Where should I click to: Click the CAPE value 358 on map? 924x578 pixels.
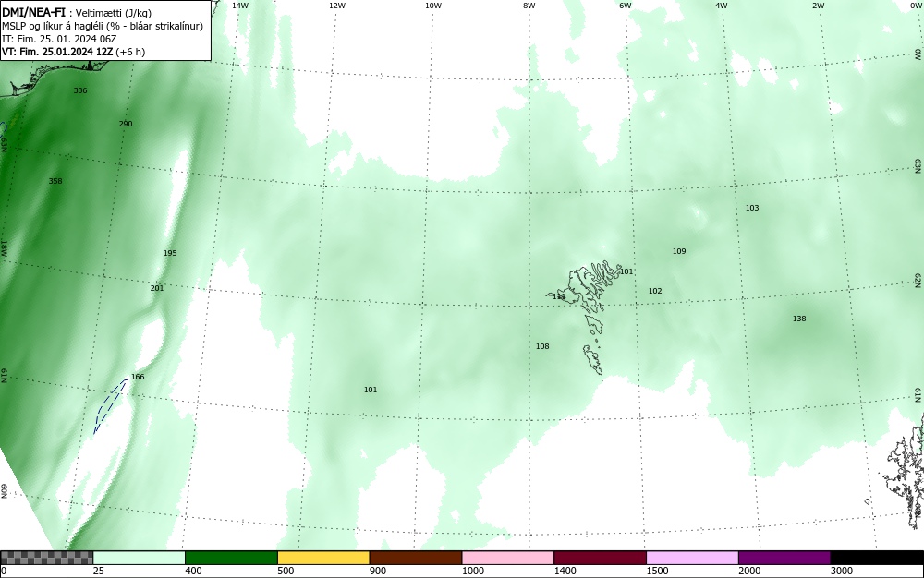click(x=55, y=181)
